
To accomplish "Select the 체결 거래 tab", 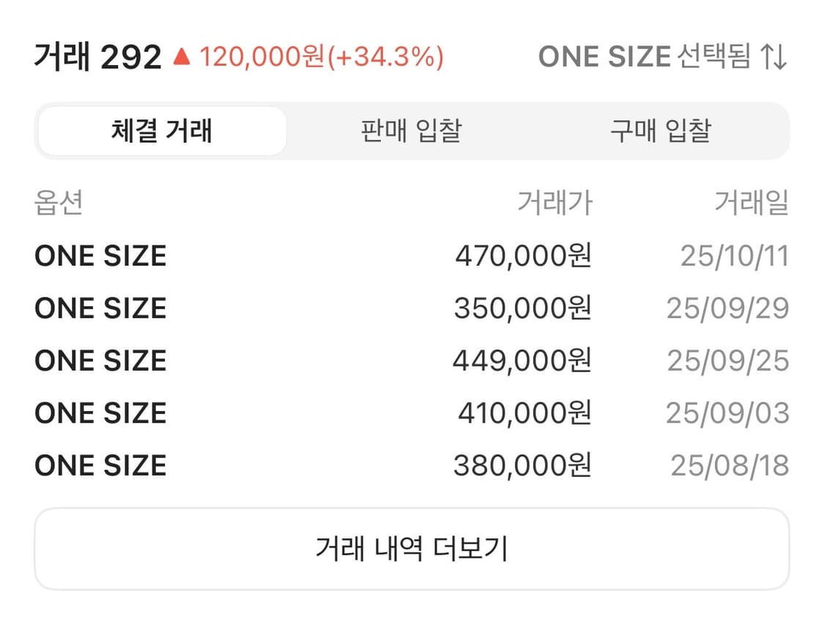I will 162,130.
